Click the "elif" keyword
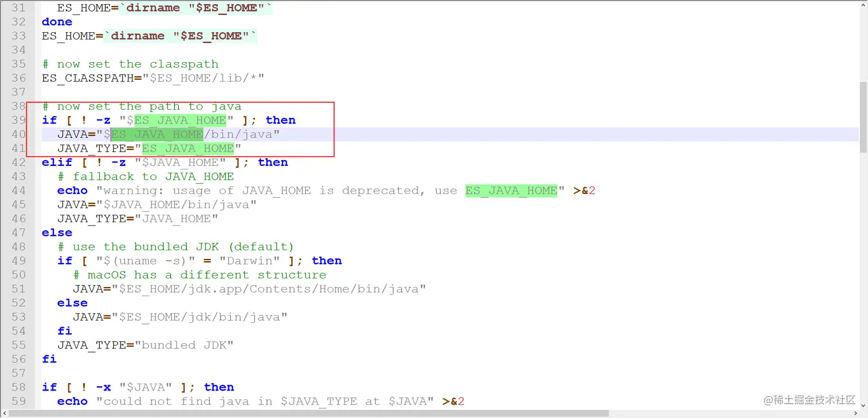Viewport: 868px width, 418px height. click(x=57, y=162)
